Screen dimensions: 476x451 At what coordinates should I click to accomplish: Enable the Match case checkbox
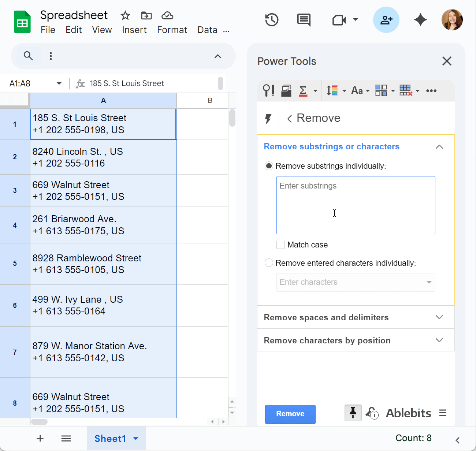[280, 245]
